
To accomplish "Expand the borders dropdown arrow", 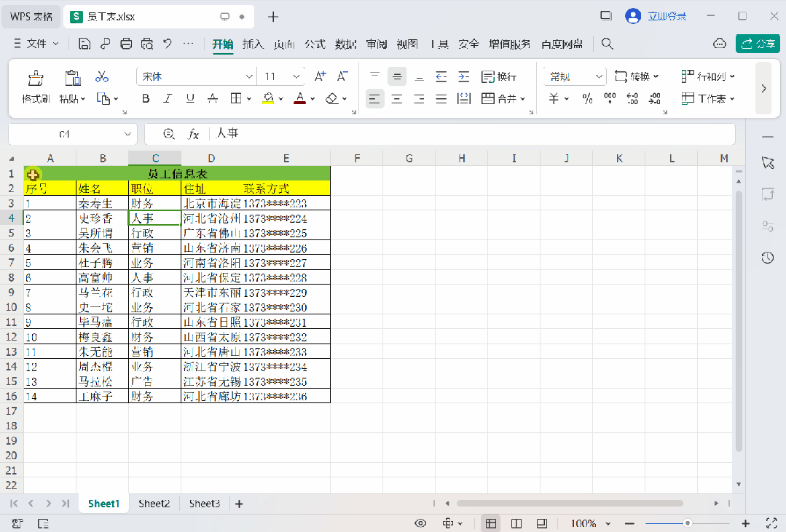I will pyautogui.click(x=248, y=99).
